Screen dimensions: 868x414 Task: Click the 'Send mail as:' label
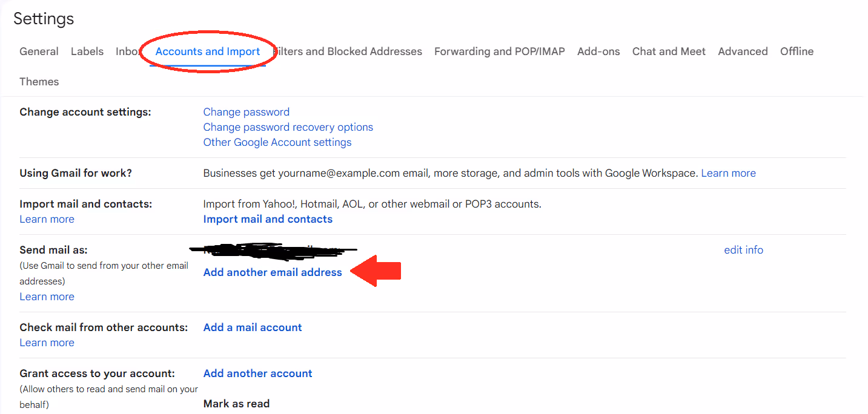point(54,250)
